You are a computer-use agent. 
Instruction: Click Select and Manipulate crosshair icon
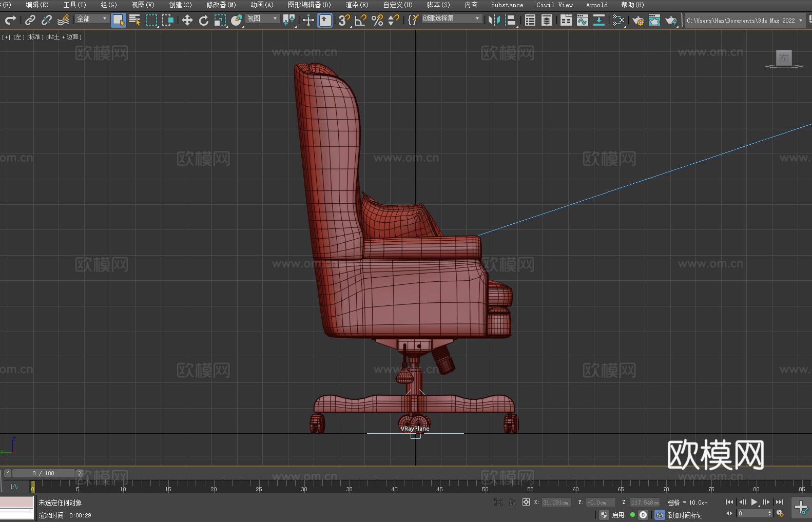pyautogui.click(x=308, y=20)
